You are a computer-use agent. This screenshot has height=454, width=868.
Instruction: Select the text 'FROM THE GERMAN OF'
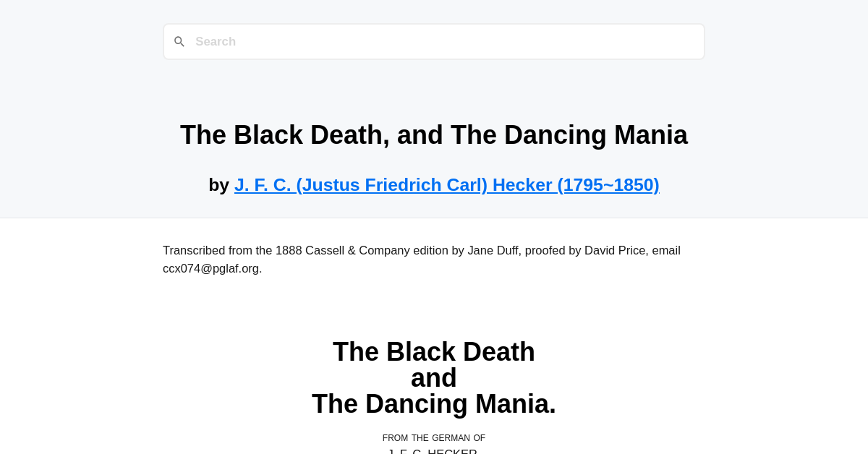434,438
